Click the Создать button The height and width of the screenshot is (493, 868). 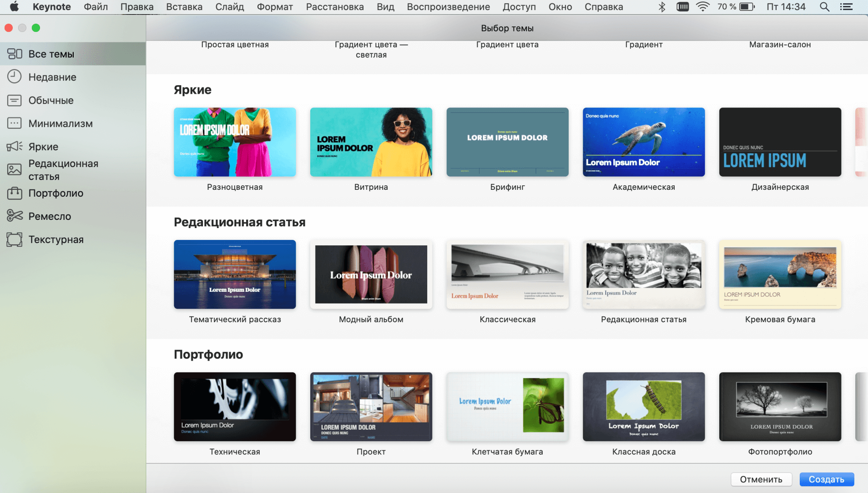(826, 479)
